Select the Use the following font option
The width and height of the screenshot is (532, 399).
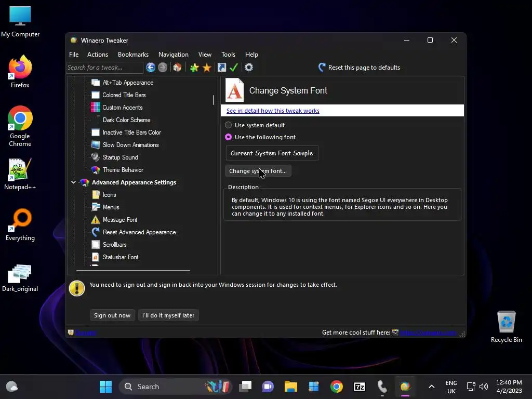(229, 137)
